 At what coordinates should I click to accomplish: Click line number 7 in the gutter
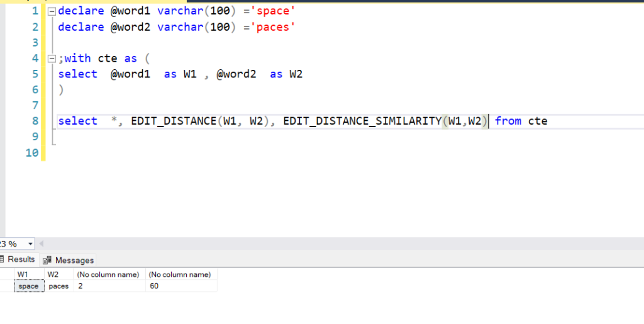(x=35, y=106)
